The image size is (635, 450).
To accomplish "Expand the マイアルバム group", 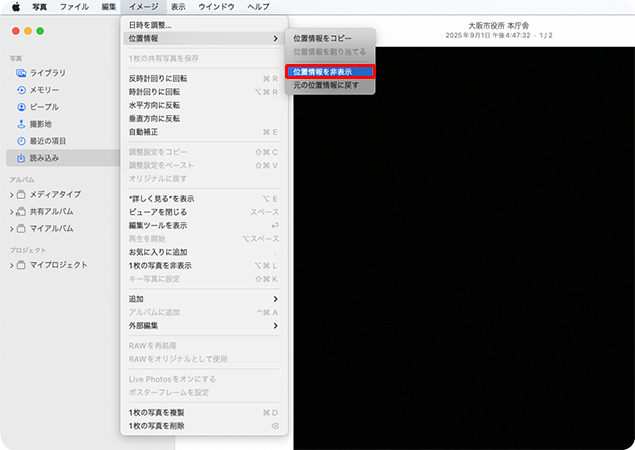I will coord(12,229).
